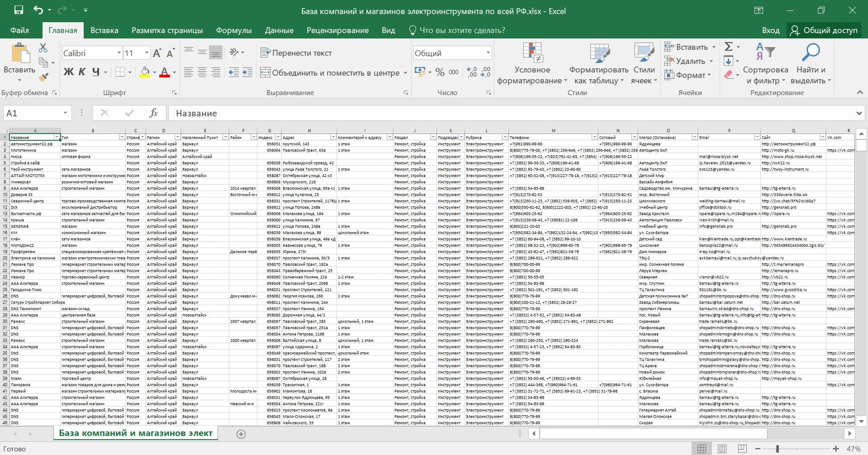868x455 pixels.
Task: Increase font size with large A icon
Action: pyautogui.click(x=157, y=53)
